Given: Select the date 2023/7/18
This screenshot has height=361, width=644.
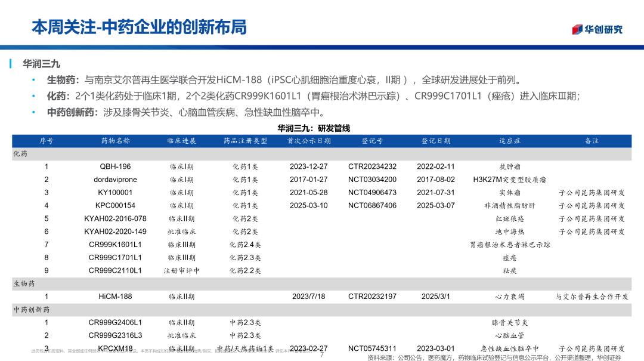Looking at the screenshot, I should [309, 297].
